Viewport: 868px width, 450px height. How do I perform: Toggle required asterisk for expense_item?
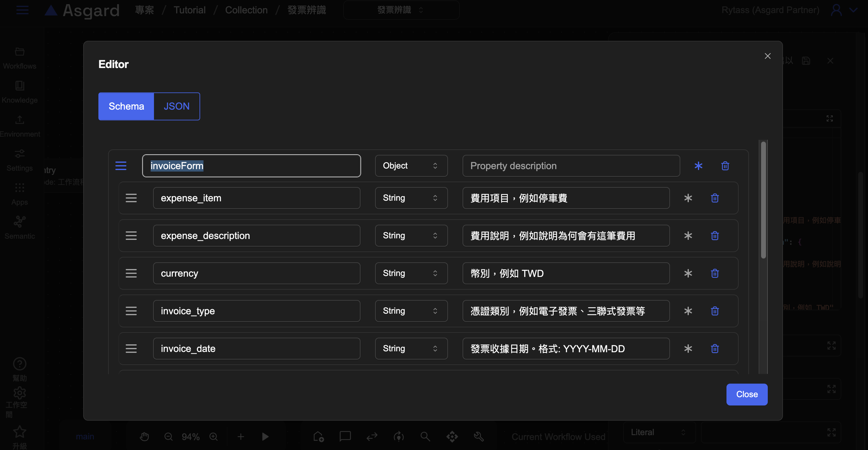[688, 198]
